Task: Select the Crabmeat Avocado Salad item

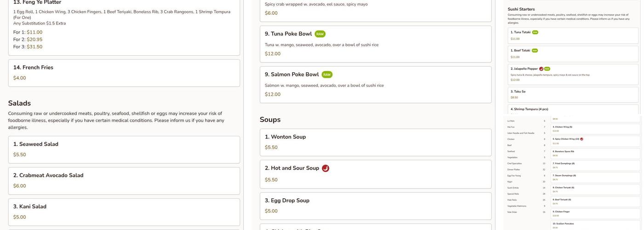Action: coord(124,181)
